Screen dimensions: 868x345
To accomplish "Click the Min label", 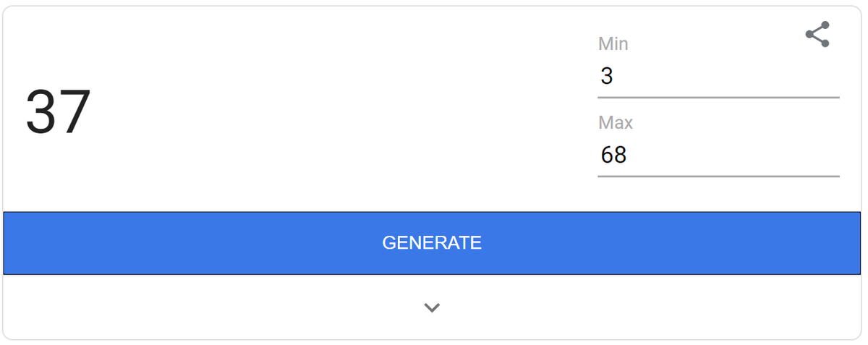I will click(613, 44).
